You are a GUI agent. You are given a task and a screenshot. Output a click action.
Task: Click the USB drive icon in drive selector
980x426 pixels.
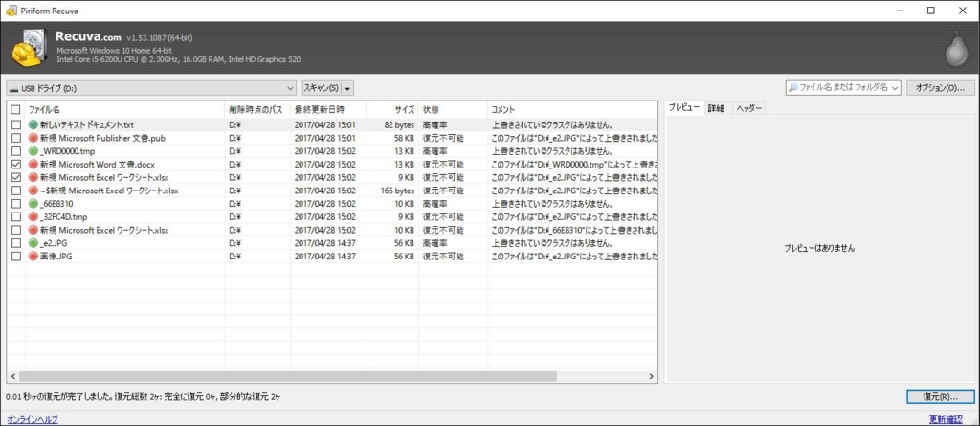click(x=13, y=89)
